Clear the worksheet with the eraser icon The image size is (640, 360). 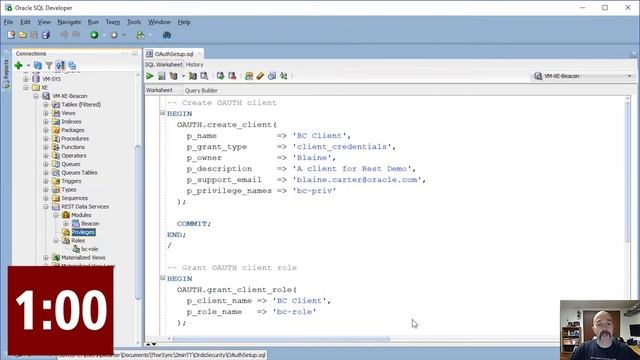point(260,76)
